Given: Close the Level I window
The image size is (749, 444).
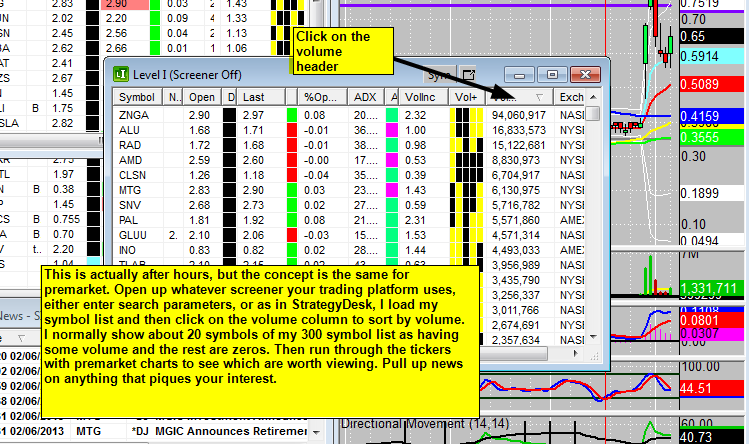Looking at the screenshot, I should [x=585, y=75].
